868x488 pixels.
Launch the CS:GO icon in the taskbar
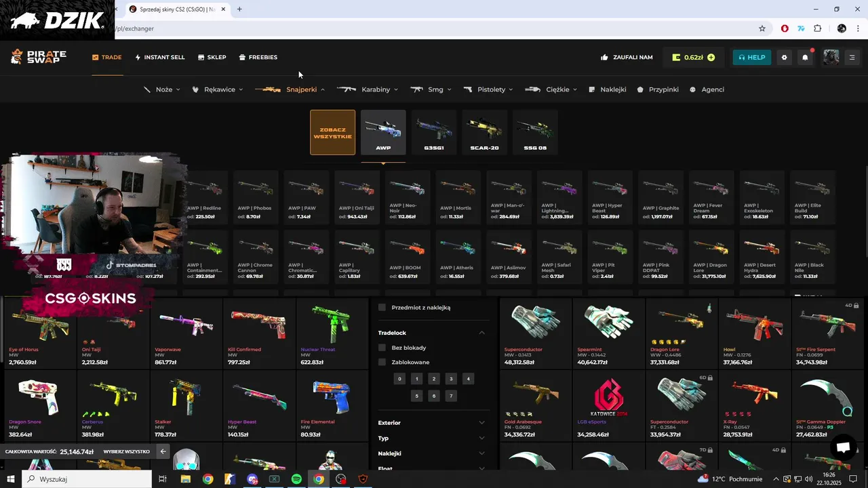[x=230, y=479]
